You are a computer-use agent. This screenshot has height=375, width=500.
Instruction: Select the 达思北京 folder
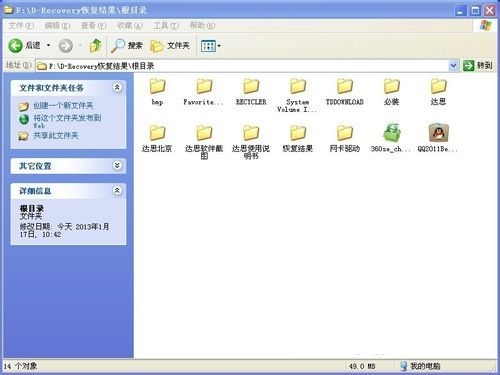[x=157, y=139]
